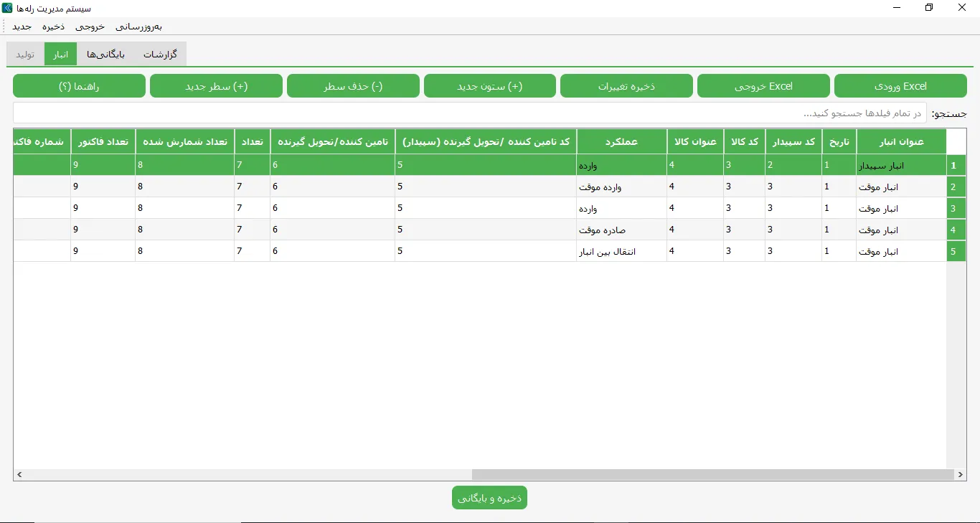
Task: Click the انبار سپیدار cell
Action: point(901,165)
